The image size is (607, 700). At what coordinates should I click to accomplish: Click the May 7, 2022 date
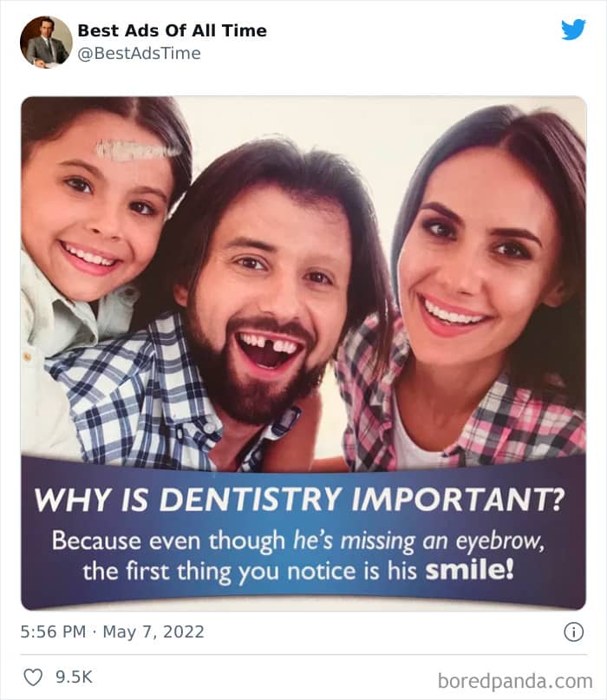click(153, 631)
